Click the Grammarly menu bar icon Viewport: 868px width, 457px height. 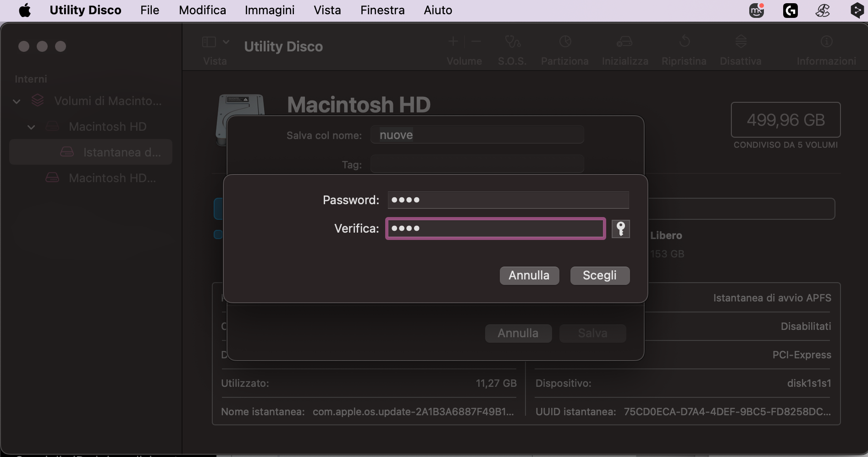coord(791,10)
